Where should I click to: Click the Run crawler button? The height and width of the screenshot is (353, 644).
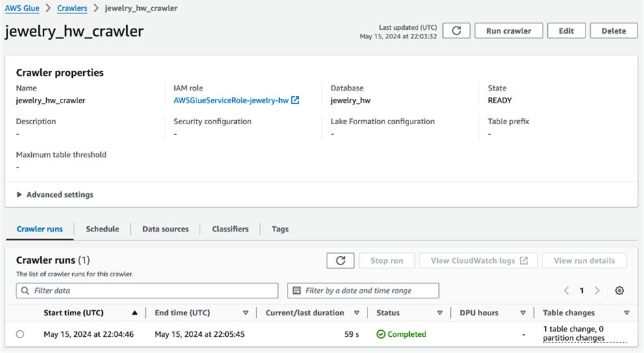(x=509, y=31)
